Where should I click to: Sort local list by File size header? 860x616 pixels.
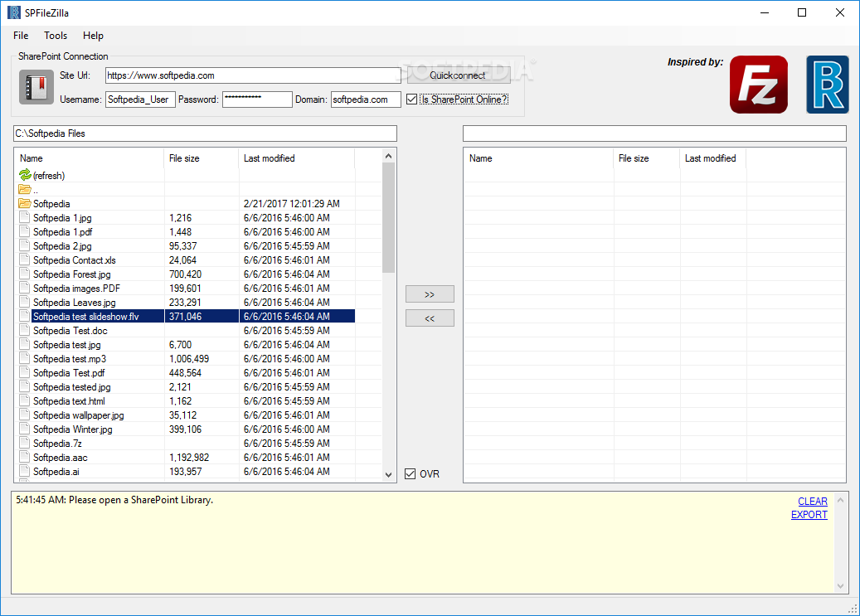point(202,158)
